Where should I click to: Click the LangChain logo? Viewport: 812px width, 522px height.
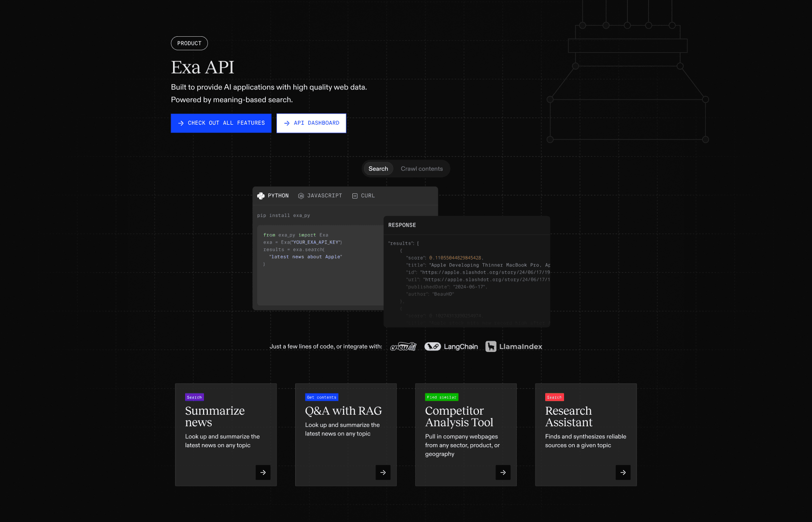point(451,347)
